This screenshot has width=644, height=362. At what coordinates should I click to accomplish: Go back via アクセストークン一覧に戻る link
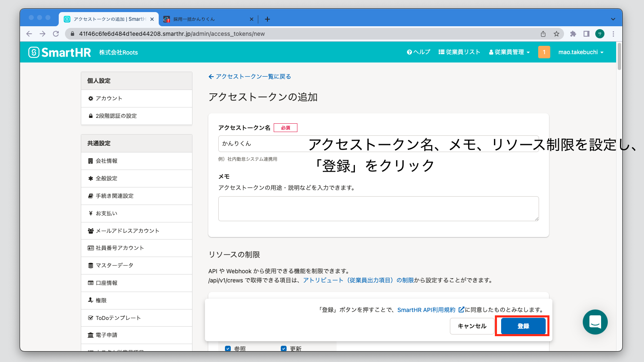click(x=250, y=77)
